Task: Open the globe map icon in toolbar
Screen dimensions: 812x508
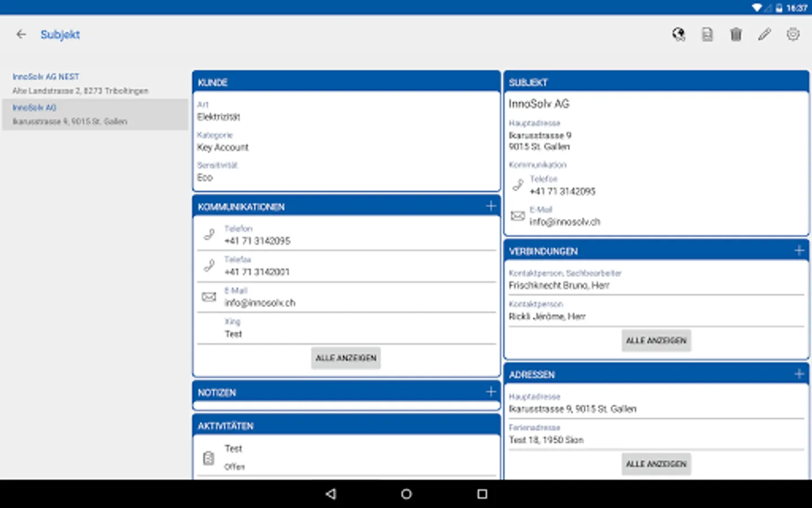Action: pos(678,34)
